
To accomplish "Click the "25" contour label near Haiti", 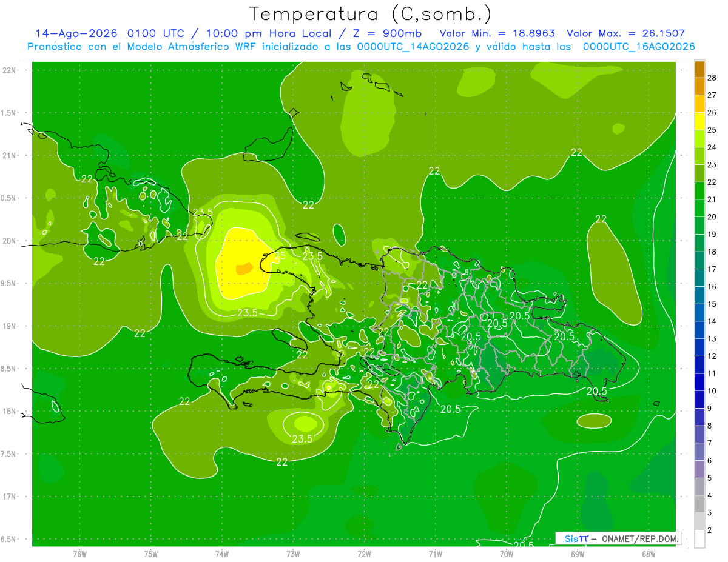I will (280, 256).
